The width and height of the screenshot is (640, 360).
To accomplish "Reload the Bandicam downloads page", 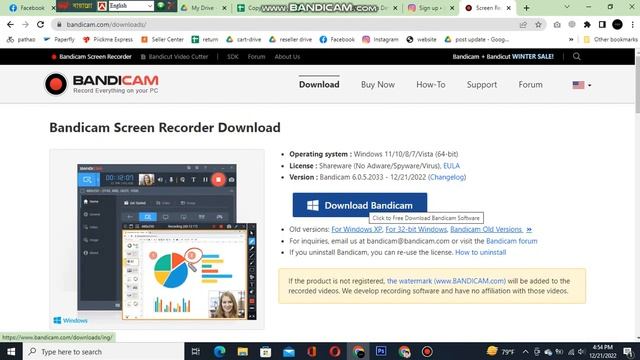I will pyautogui.click(x=40, y=24).
